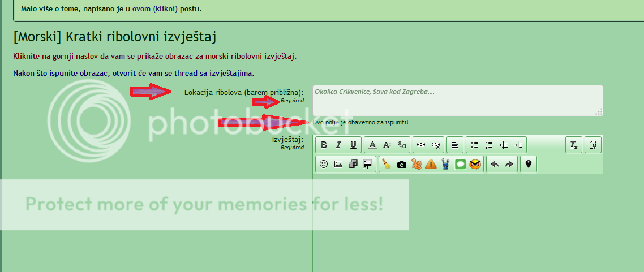Insert a numbered list

[x=489, y=145]
